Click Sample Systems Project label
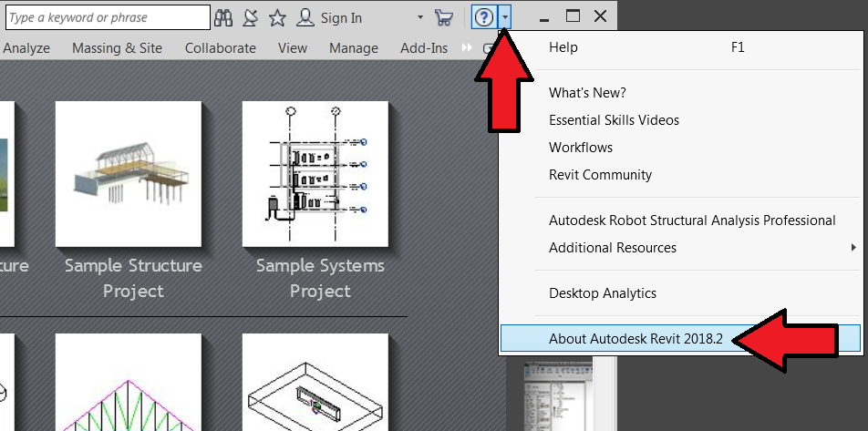The image size is (868, 431). coord(320,278)
